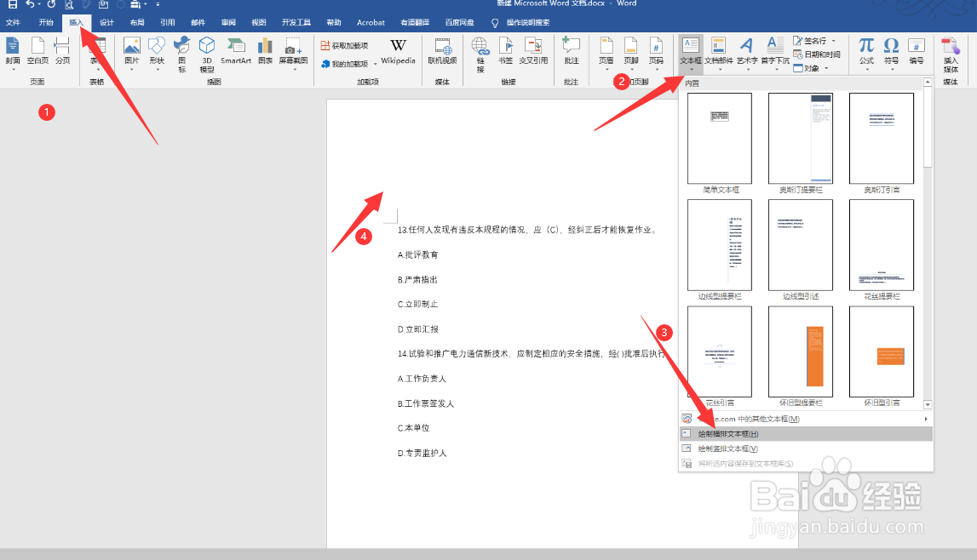This screenshot has width=977, height=560.
Task: Select the 简单文本框 gallery thumbnail
Action: (x=719, y=138)
